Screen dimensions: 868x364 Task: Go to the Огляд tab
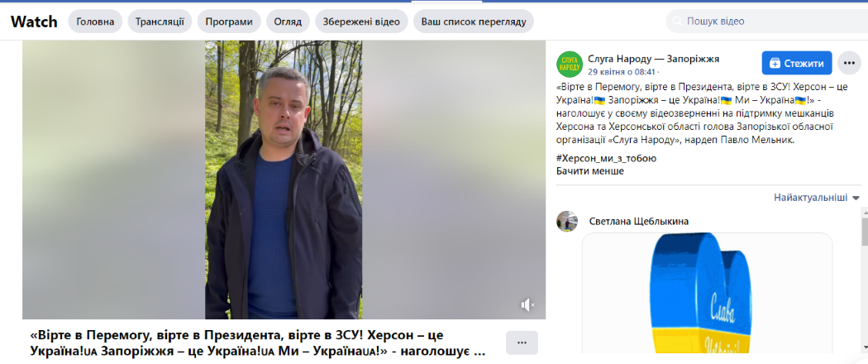pyautogui.click(x=288, y=22)
